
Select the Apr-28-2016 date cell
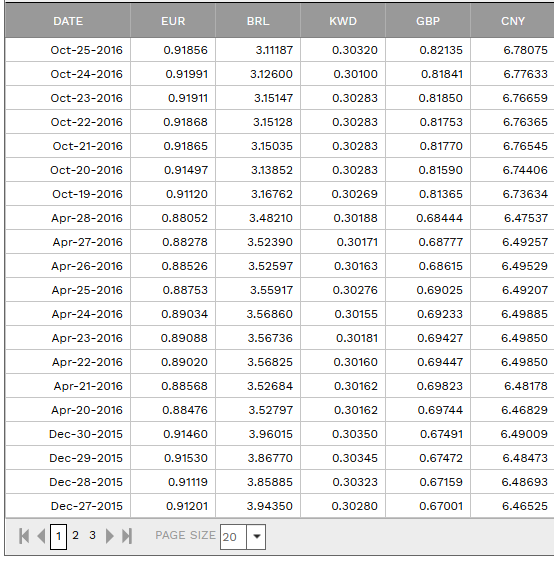click(x=68, y=218)
